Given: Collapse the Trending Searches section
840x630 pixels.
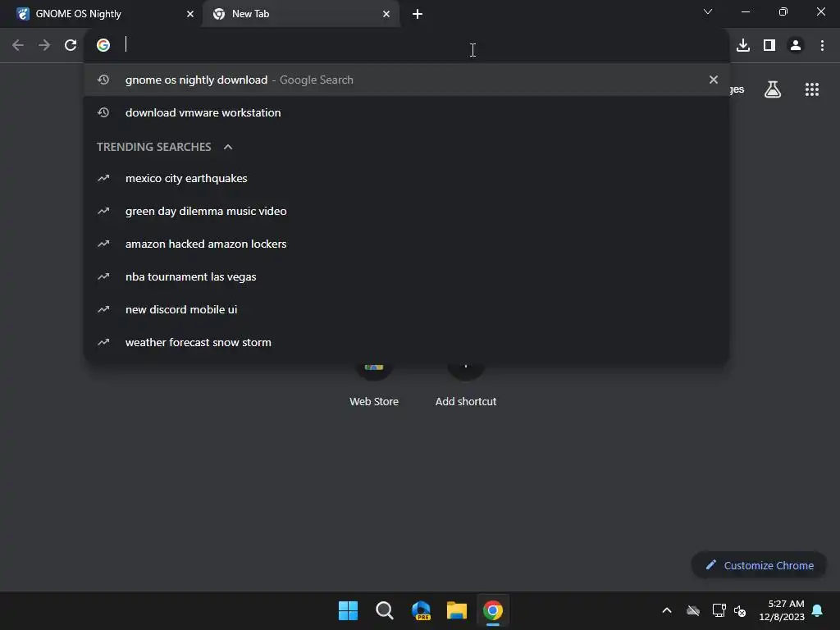Looking at the screenshot, I should (x=228, y=147).
